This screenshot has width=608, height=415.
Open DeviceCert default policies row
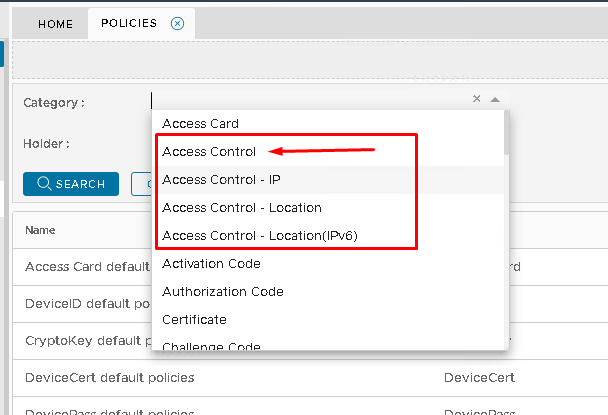[110, 378]
